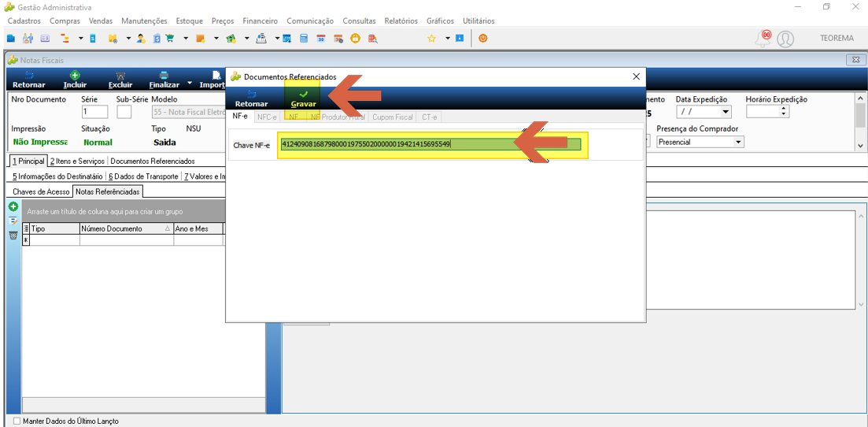The height and width of the screenshot is (427, 868).
Task: Select the Cupom Fiscal tab in dialog
Action: [x=393, y=117]
